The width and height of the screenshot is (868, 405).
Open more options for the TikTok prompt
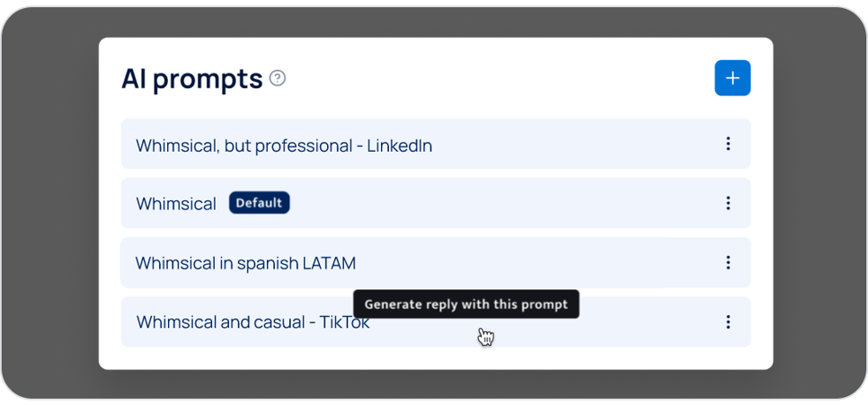(x=728, y=321)
